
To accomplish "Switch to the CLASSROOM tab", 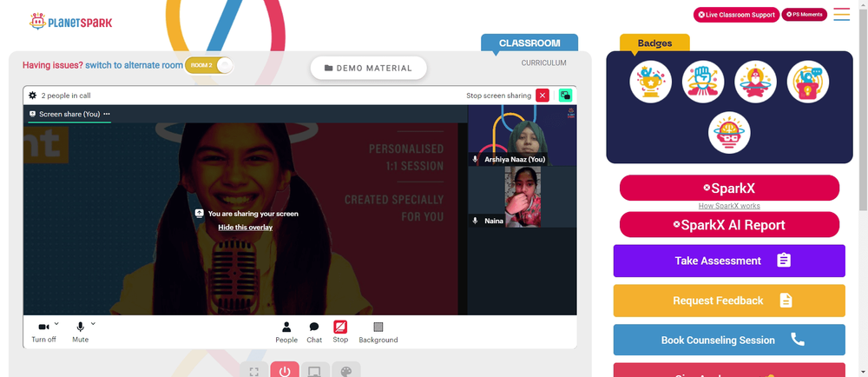I will pos(529,43).
